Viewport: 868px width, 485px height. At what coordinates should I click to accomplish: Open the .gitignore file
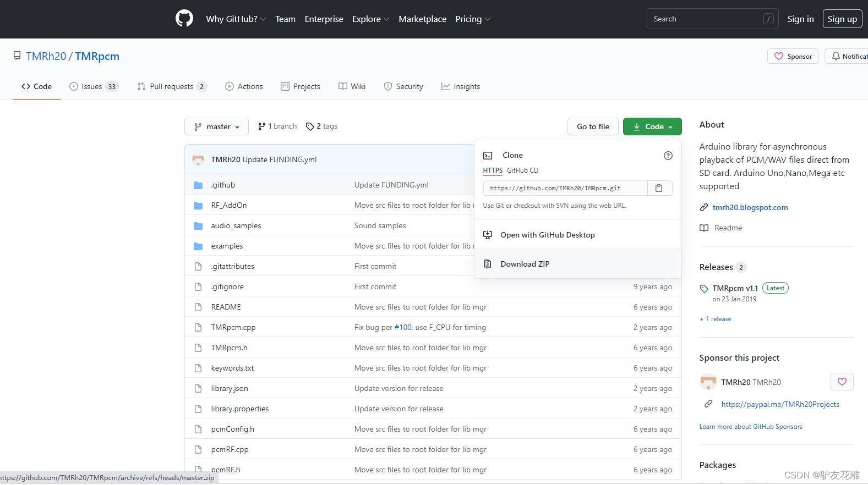pyautogui.click(x=227, y=287)
